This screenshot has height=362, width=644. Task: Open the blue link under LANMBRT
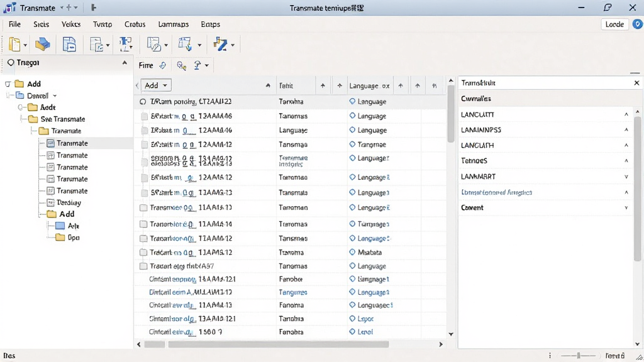pos(497,192)
